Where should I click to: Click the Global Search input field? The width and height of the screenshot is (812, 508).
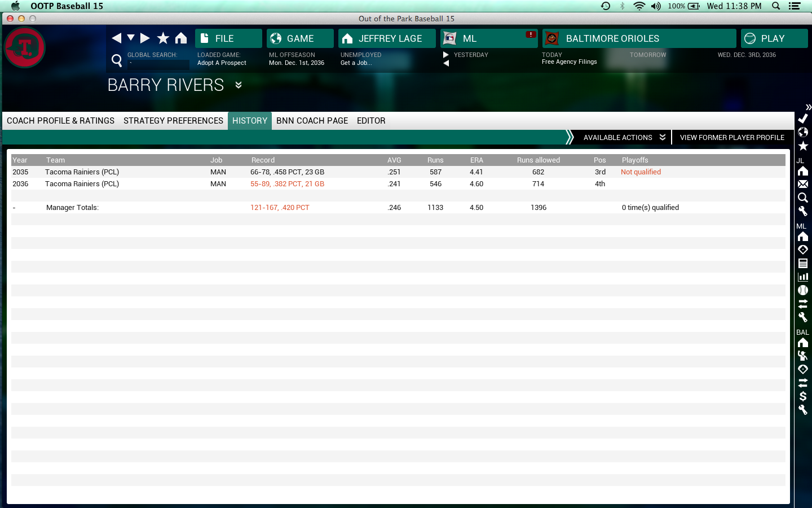click(x=158, y=64)
